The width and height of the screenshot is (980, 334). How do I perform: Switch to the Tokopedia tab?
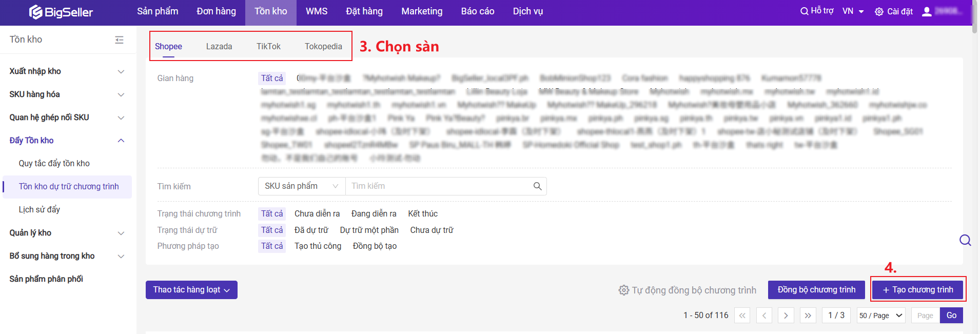[323, 46]
